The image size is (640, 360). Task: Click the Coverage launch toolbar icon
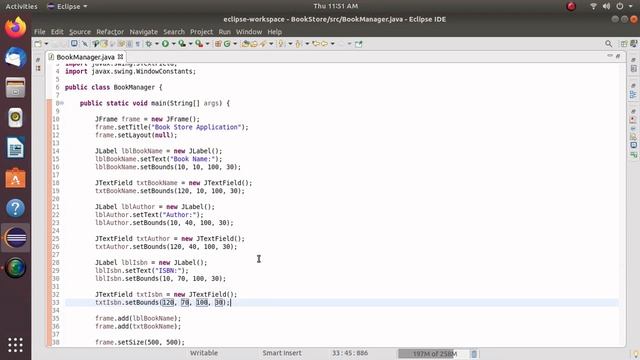[182, 44]
